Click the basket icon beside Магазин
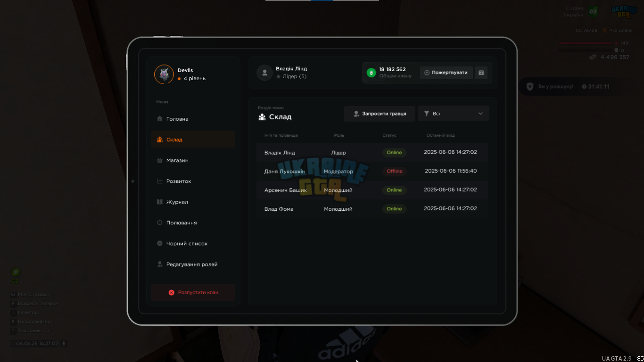The image size is (644, 362). (x=159, y=160)
